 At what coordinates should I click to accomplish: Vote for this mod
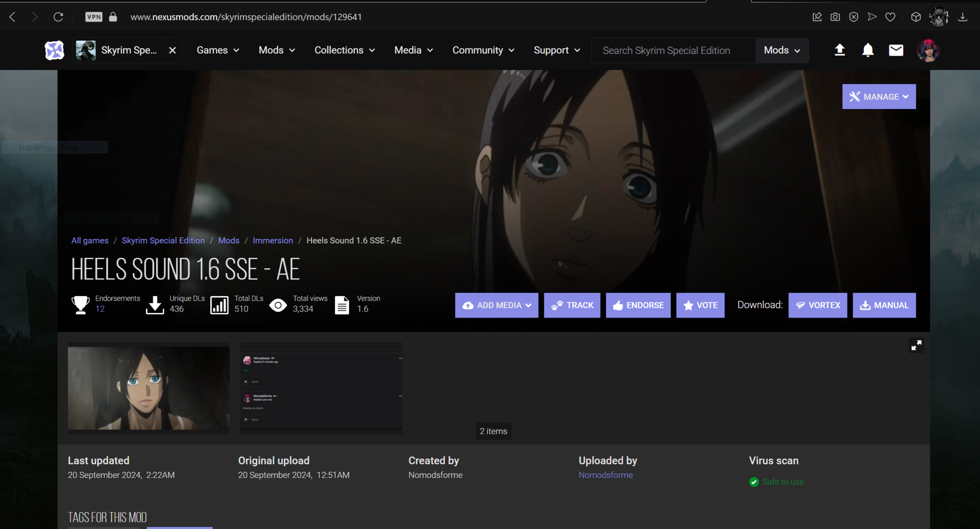[x=700, y=305]
